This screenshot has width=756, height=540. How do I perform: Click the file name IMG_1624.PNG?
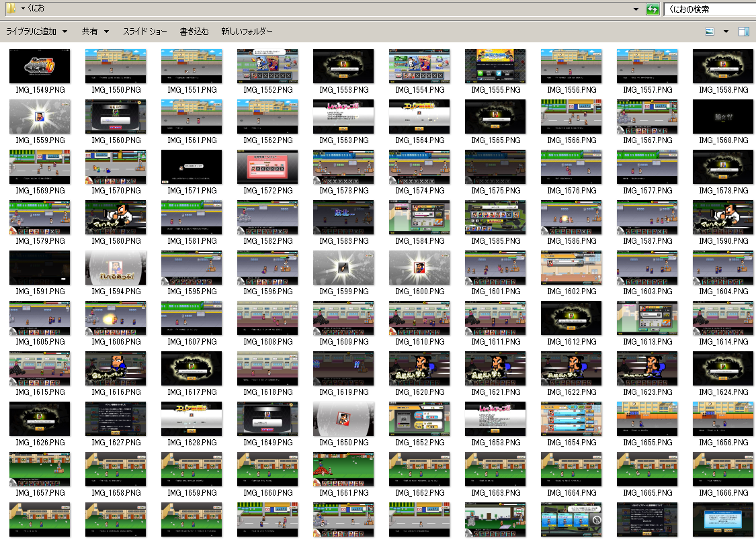[724, 392]
